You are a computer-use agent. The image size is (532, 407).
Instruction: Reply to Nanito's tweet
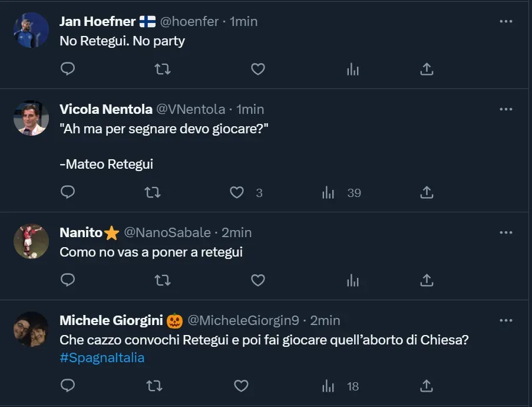pyautogui.click(x=68, y=280)
